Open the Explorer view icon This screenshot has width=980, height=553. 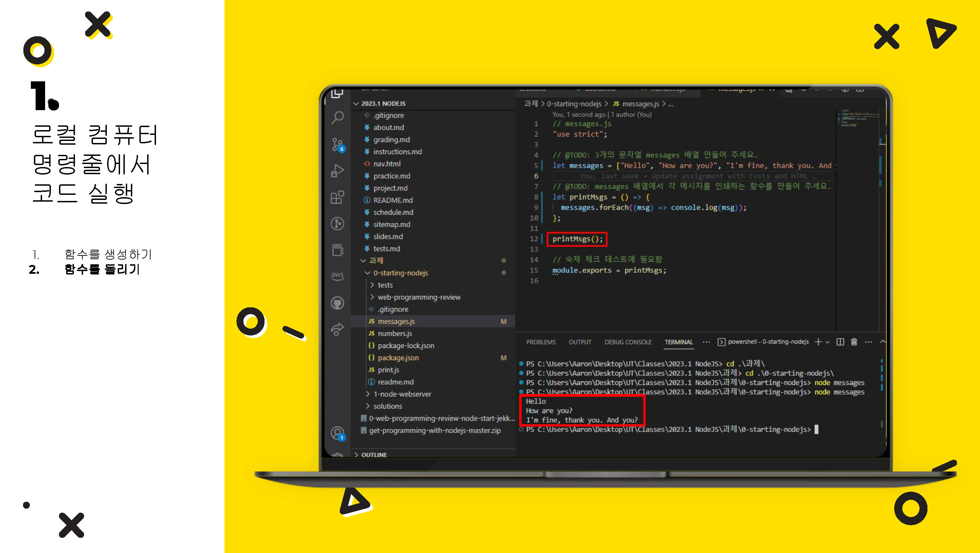337,93
